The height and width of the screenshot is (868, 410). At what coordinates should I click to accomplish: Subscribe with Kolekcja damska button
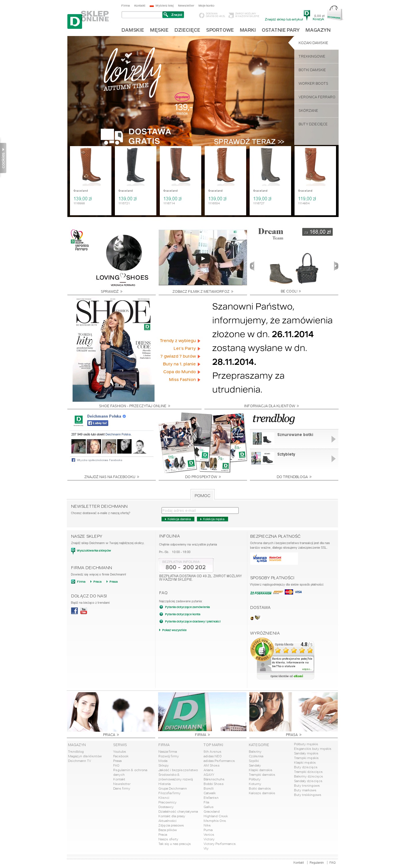(178, 519)
